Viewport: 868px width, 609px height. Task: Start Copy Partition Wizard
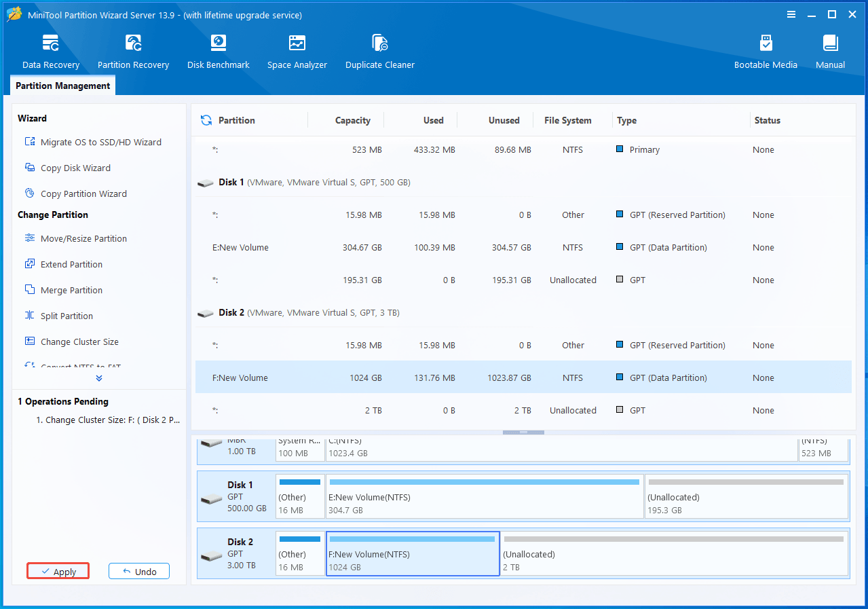75,193
